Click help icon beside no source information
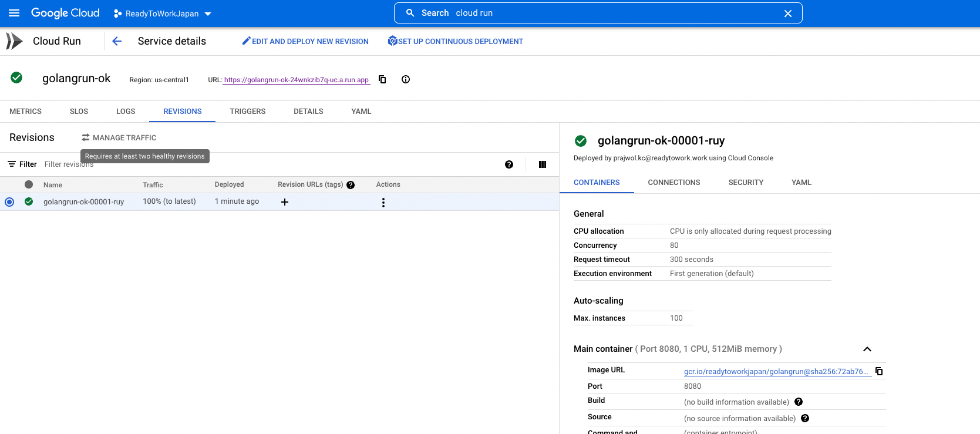The image size is (980, 434). pos(805,418)
